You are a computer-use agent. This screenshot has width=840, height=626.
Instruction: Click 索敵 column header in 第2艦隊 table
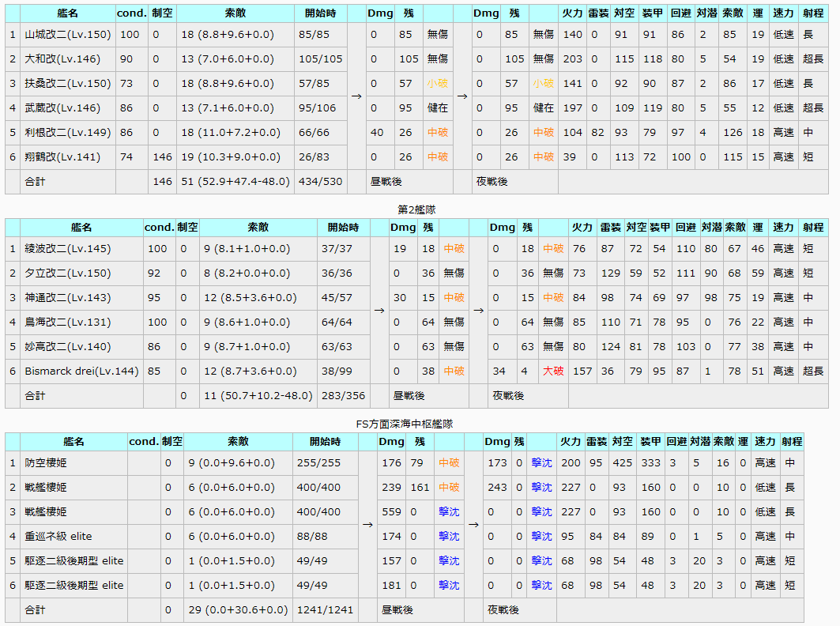pyautogui.click(x=258, y=228)
